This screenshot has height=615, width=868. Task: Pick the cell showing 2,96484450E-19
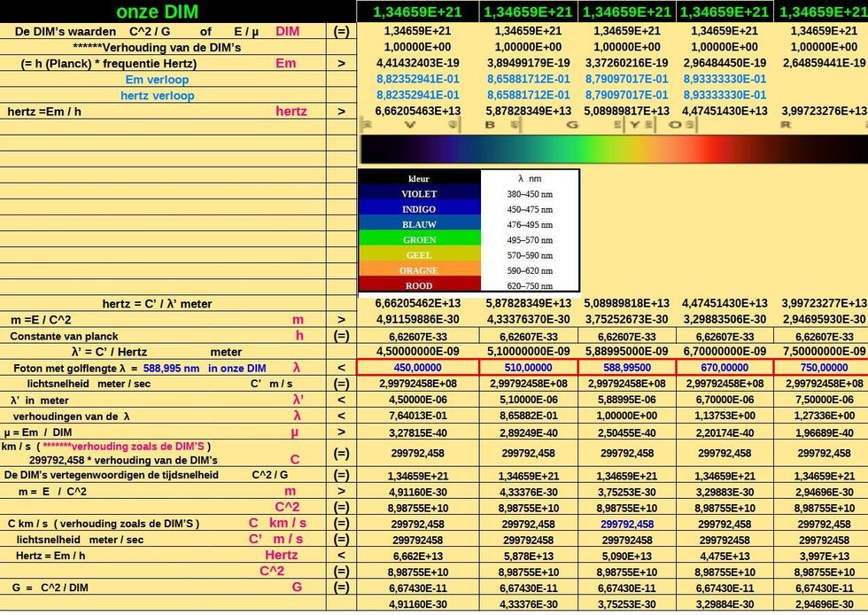pyautogui.click(x=725, y=63)
